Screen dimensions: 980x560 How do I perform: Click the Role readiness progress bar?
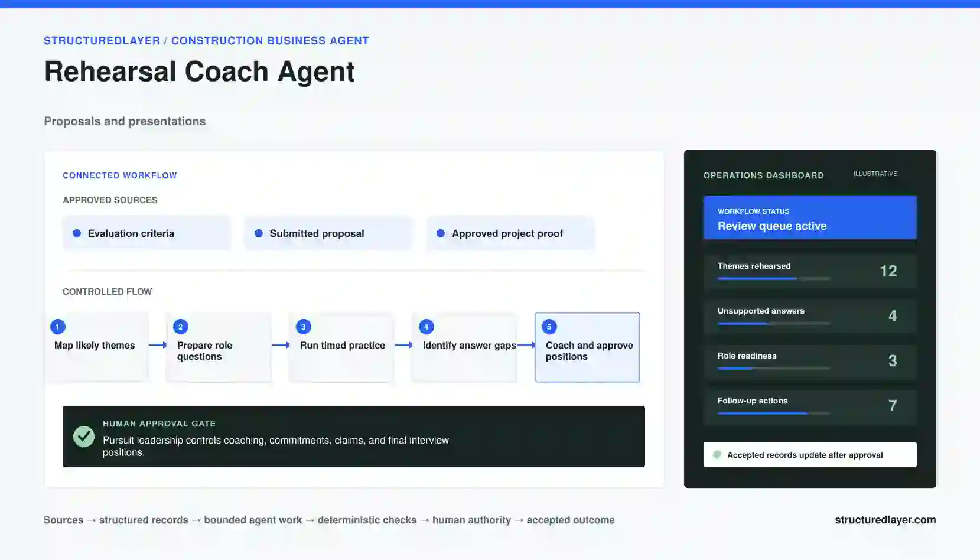coord(774,368)
